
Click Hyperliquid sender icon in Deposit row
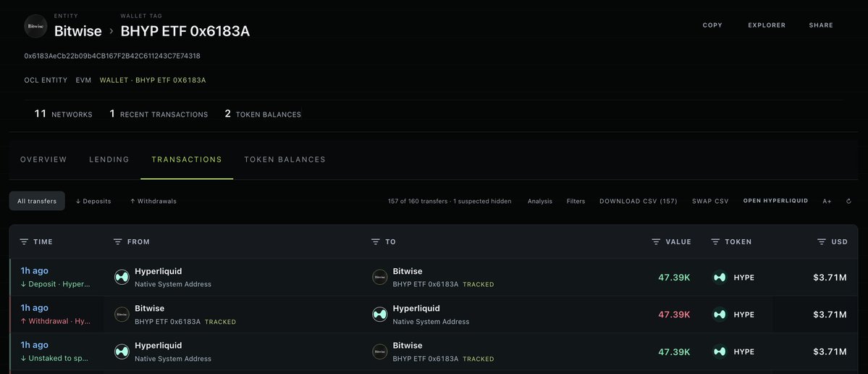122,277
